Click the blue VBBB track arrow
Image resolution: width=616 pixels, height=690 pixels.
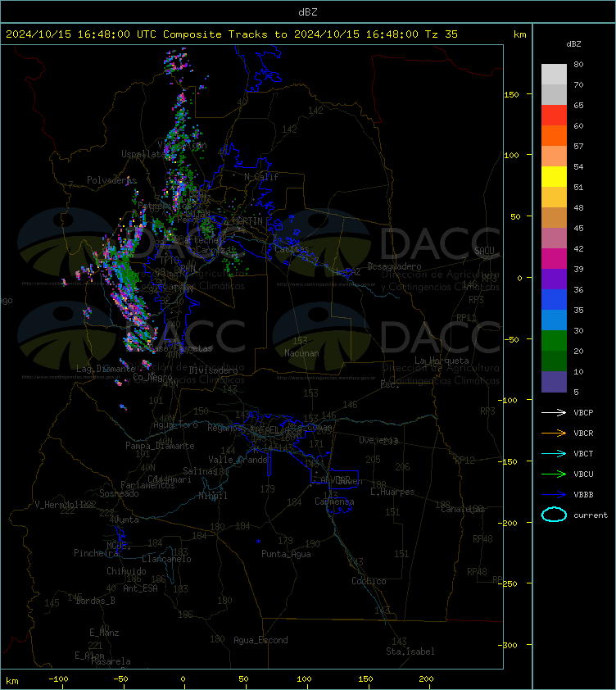(554, 495)
